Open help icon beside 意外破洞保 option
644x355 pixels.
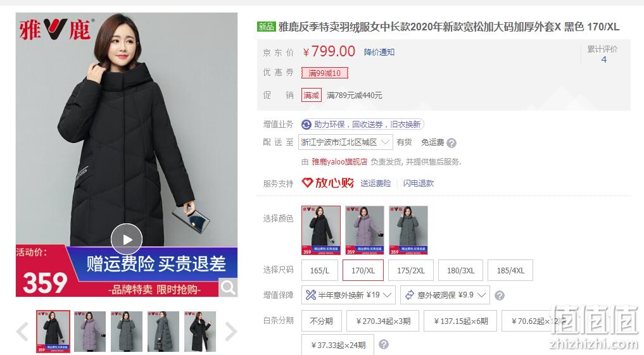tap(500, 296)
